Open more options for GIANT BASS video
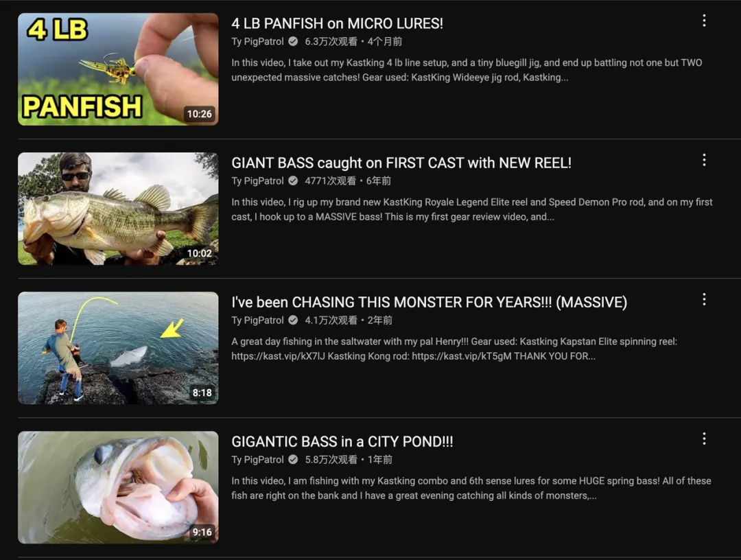This screenshot has height=560, width=741. [x=704, y=160]
